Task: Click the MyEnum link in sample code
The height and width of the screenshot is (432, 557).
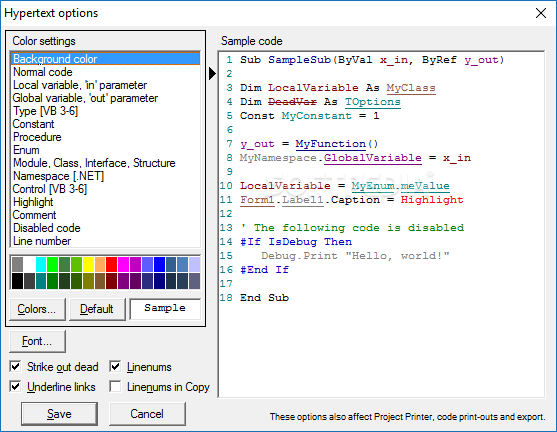Action: 373,186
